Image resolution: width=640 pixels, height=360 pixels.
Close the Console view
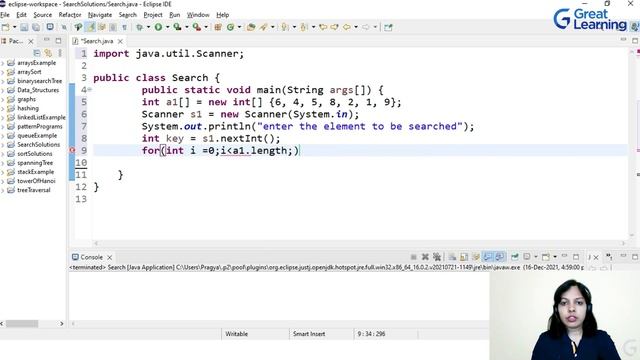(x=109, y=257)
